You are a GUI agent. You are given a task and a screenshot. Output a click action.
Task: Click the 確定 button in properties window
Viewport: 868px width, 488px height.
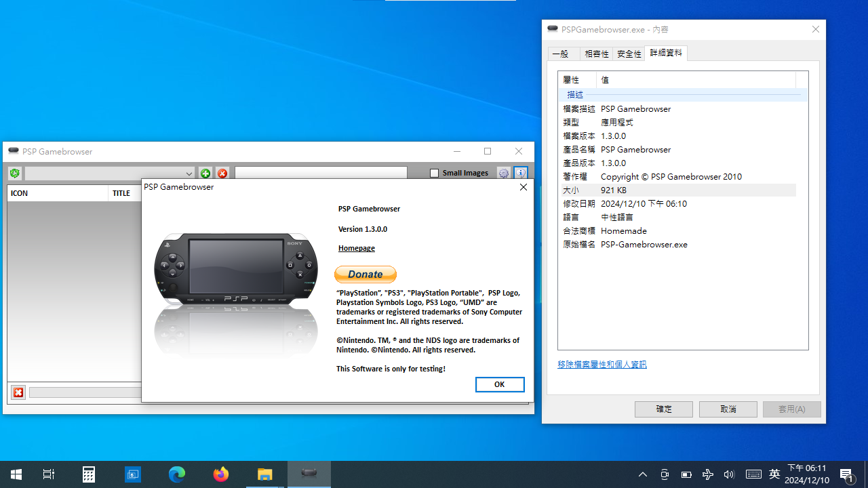(x=664, y=409)
